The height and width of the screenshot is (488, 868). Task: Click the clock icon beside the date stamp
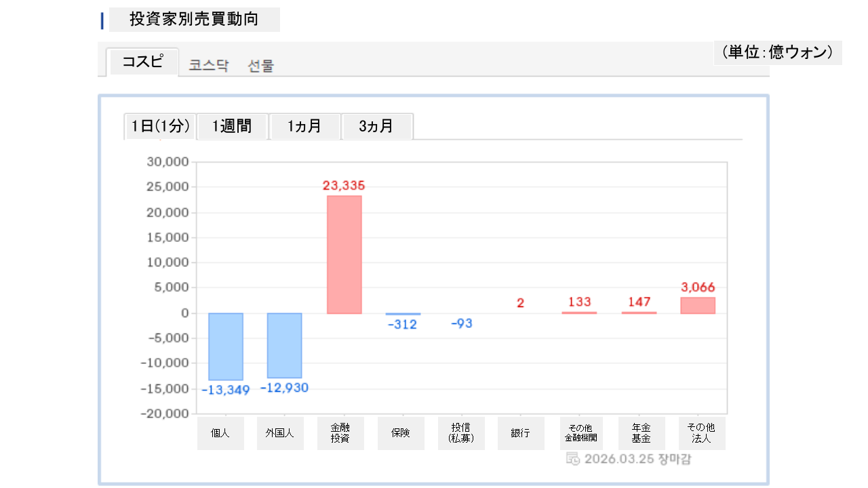point(572,459)
